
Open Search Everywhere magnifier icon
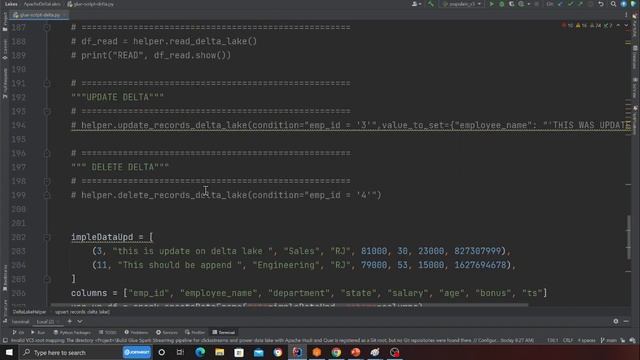click(x=613, y=4)
